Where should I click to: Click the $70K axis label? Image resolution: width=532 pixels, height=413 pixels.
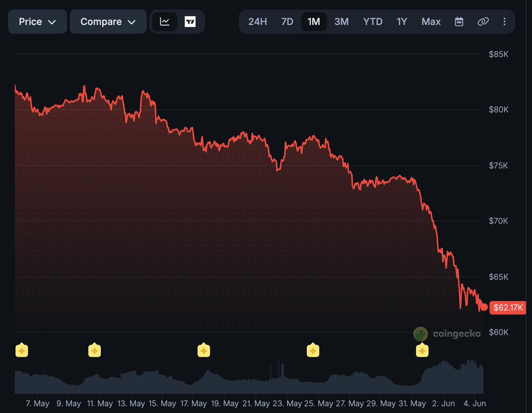[498, 221]
